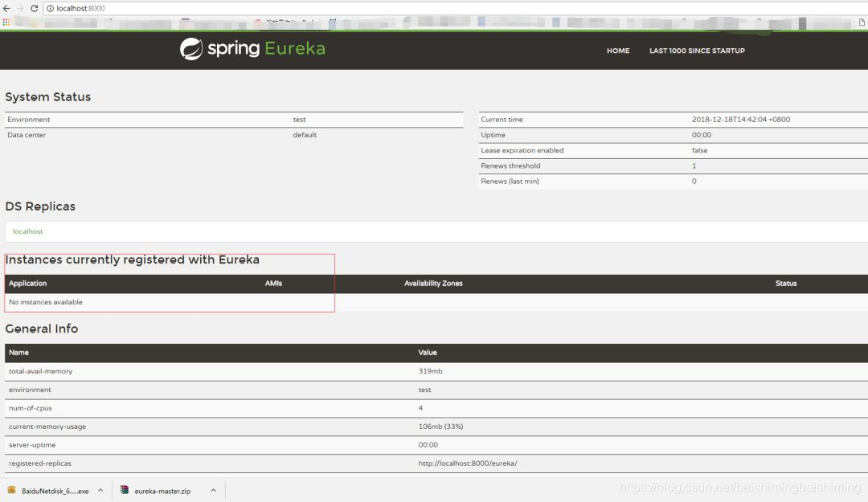
Task: Expand options for the eureka-master.zip download
Action: 213,491
